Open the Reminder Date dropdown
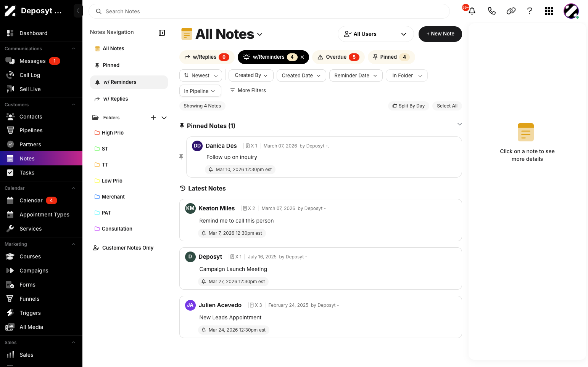 pos(356,75)
